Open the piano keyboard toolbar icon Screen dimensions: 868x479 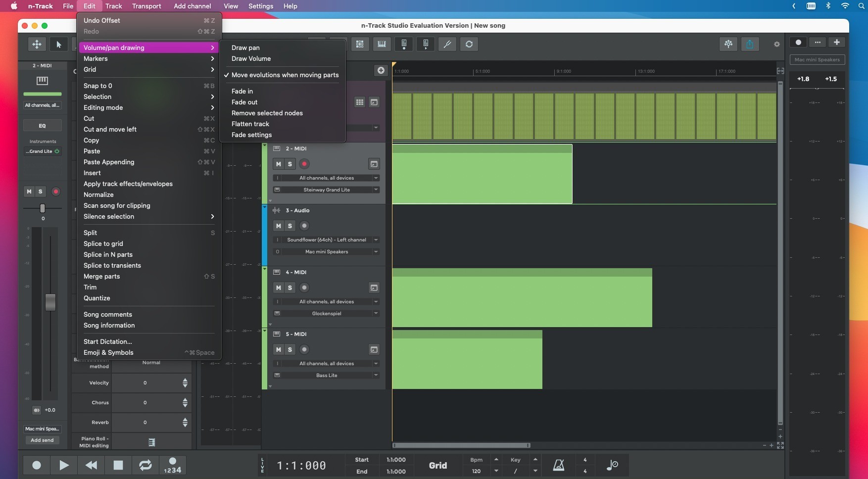(382, 44)
